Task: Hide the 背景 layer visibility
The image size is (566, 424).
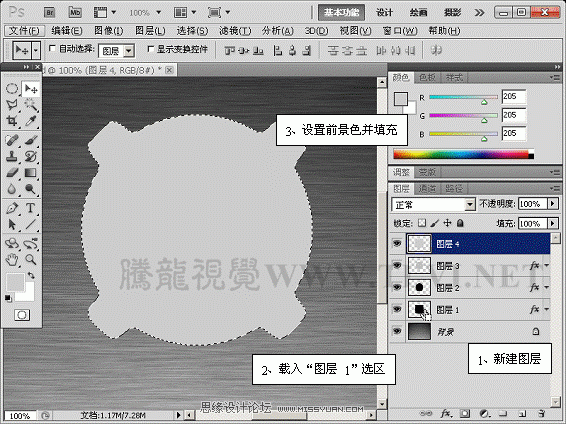Action: [397, 331]
